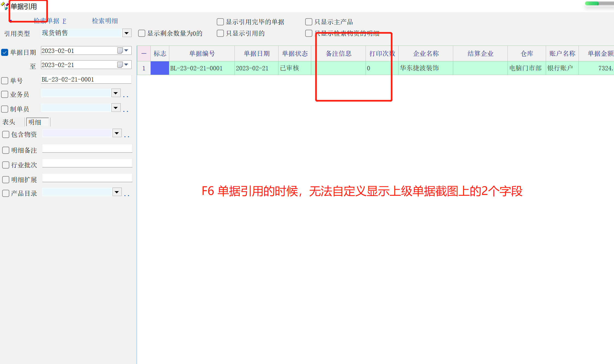Check the 显示剩余数量为0的 option

[x=141, y=33]
